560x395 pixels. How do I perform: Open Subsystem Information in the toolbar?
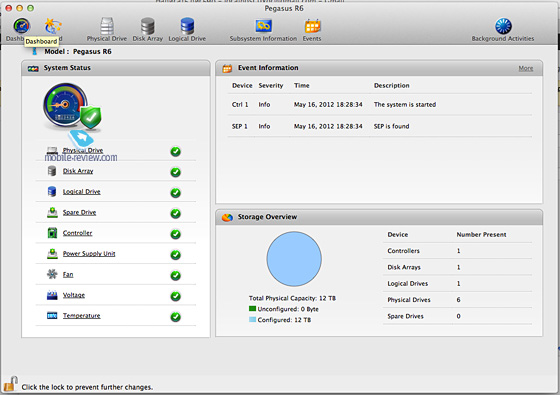point(263,30)
